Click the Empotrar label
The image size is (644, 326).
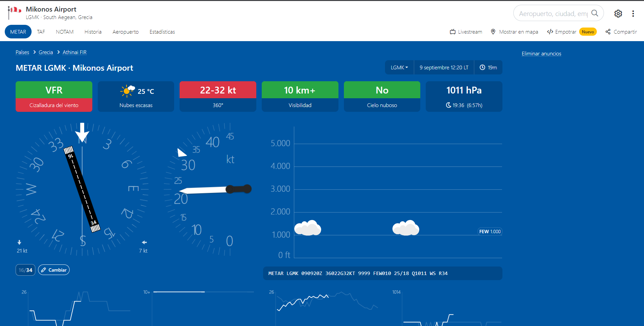click(566, 32)
